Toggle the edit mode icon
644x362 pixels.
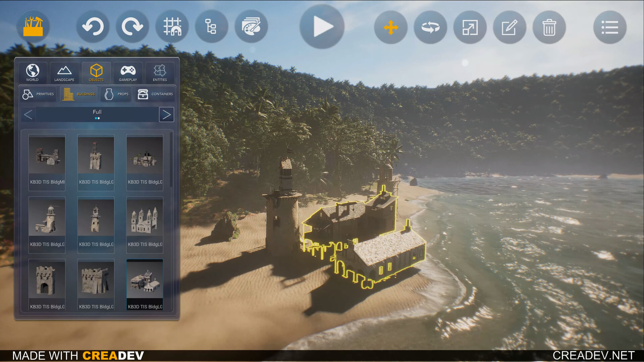(509, 28)
